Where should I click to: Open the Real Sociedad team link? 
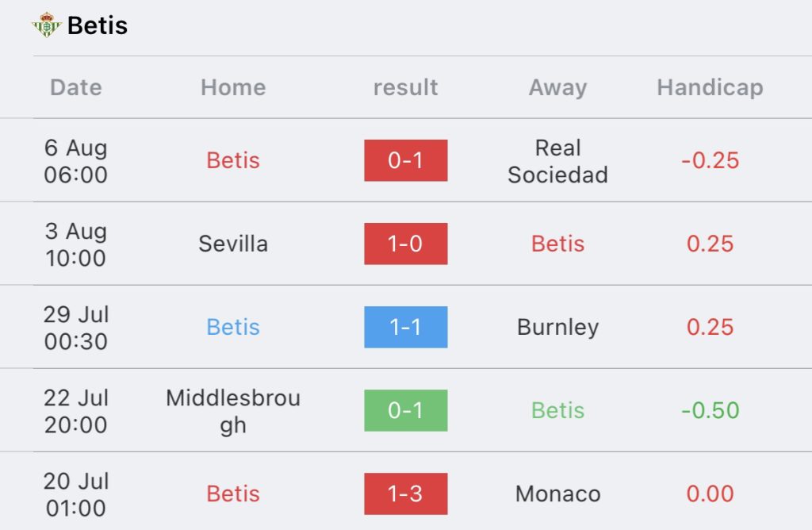pos(557,161)
